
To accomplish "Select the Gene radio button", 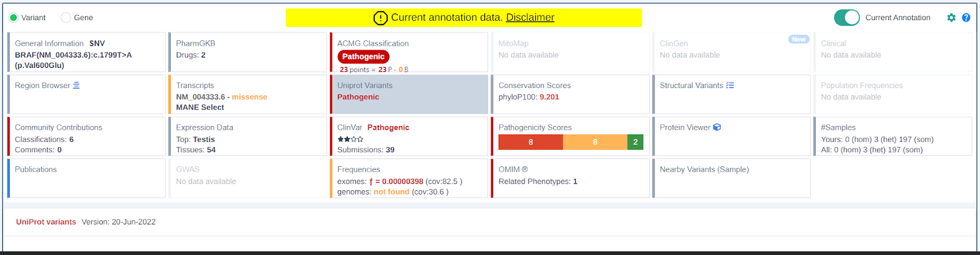I will (66, 18).
